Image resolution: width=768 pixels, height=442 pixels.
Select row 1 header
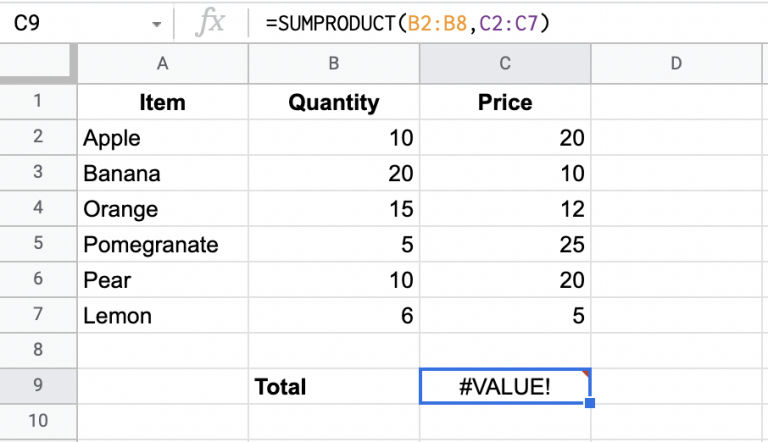38,101
